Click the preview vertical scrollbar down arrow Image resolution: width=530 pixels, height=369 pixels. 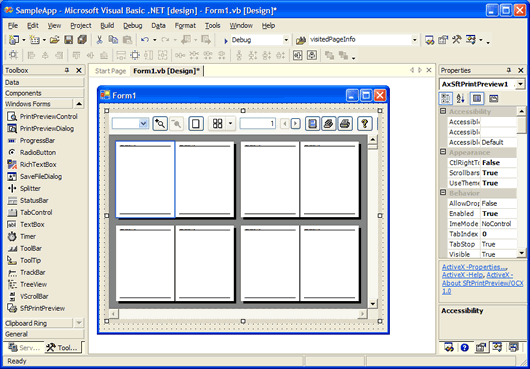tap(373, 303)
